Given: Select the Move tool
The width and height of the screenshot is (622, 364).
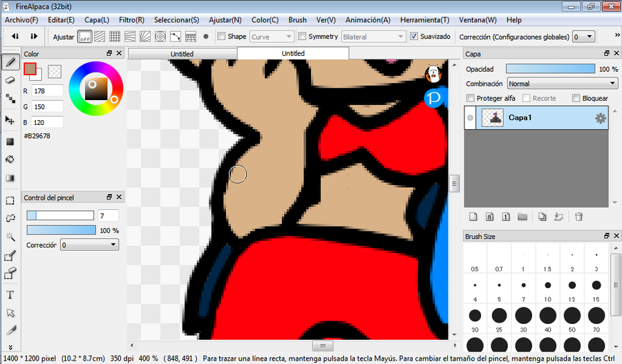Looking at the screenshot, I should pos(10,120).
